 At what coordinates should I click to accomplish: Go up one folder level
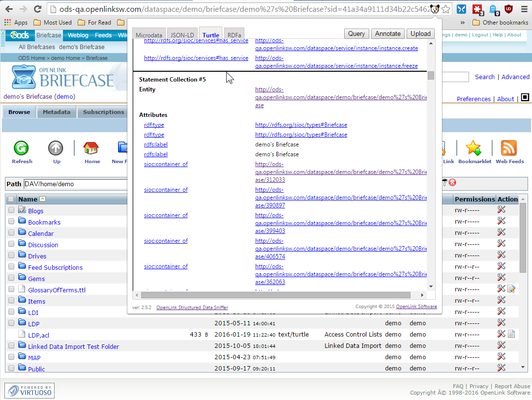(x=56, y=148)
